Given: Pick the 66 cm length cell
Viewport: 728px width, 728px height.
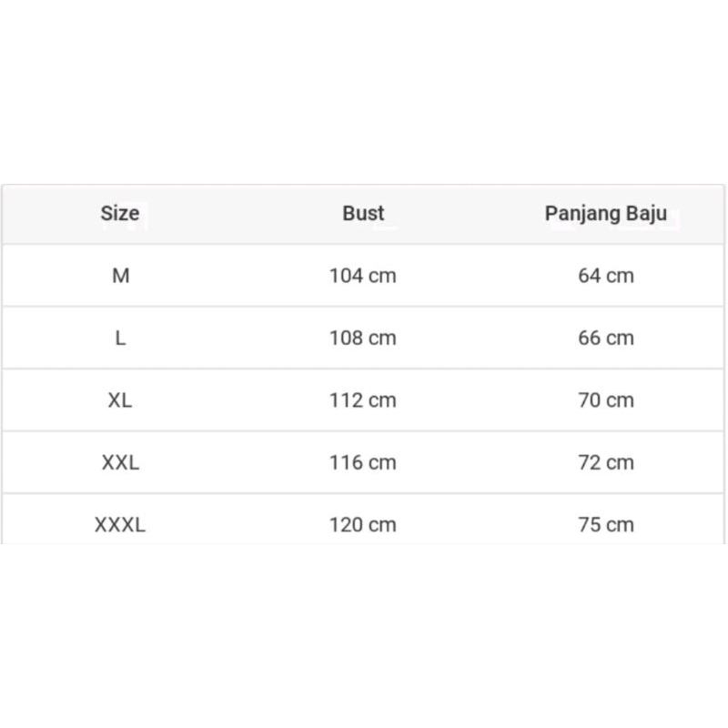Looking at the screenshot, I should click(x=606, y=338).
